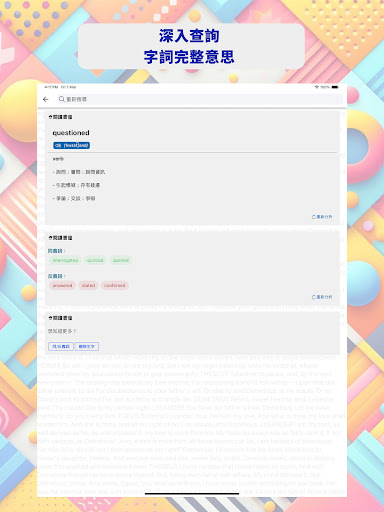The height and width of the screenshot is (512, 384).
Task: Click the first definition line under verb
Action: [x=79, y=172]
